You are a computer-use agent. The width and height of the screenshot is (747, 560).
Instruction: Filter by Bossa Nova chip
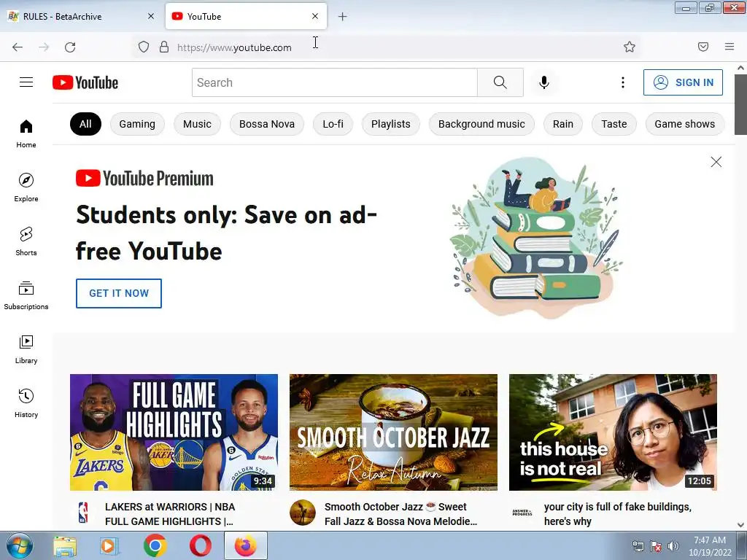[267, 124]
